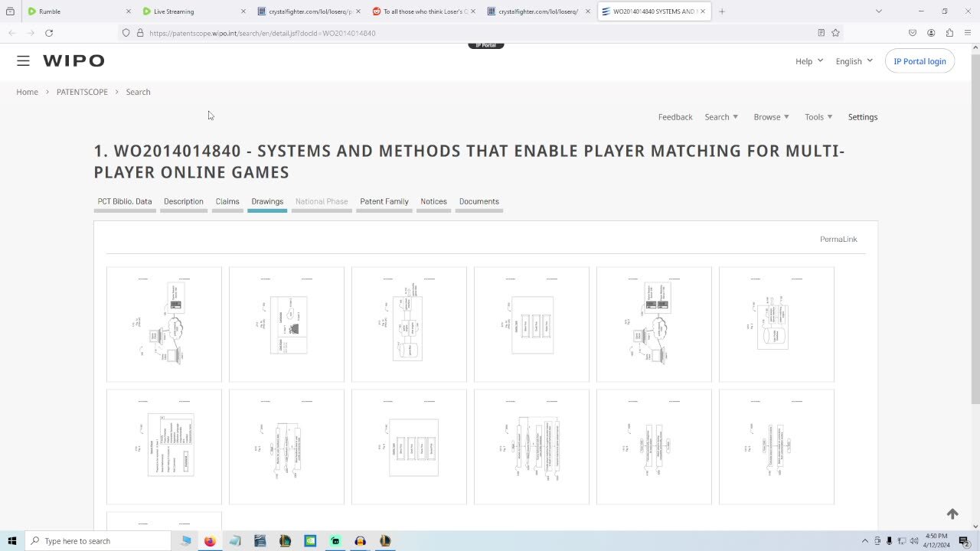Open the third drawing thumbnail in the first row
The height and width of the screenshot is (551, 980).
409,324
